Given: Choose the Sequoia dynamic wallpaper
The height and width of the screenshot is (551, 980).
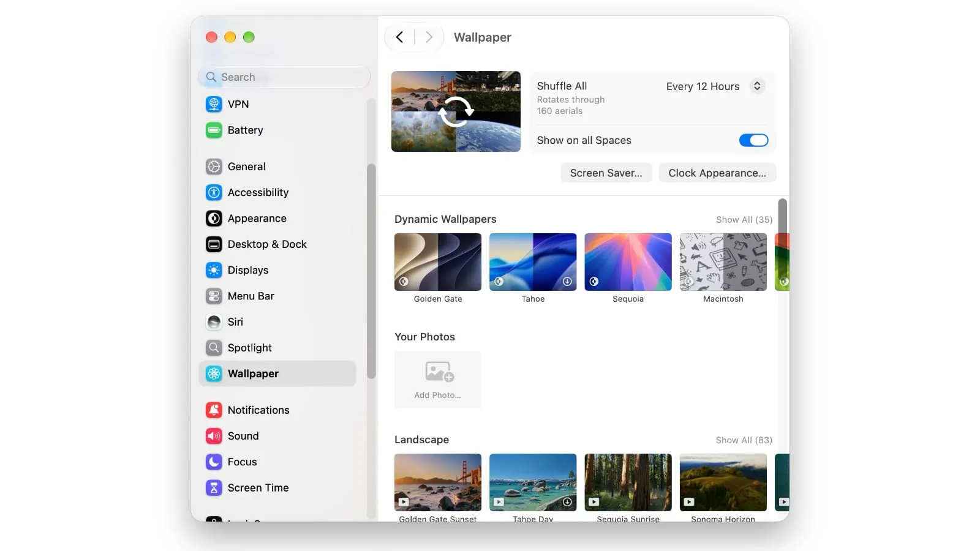Looking at the screenshot, I should tap(628, 262).
